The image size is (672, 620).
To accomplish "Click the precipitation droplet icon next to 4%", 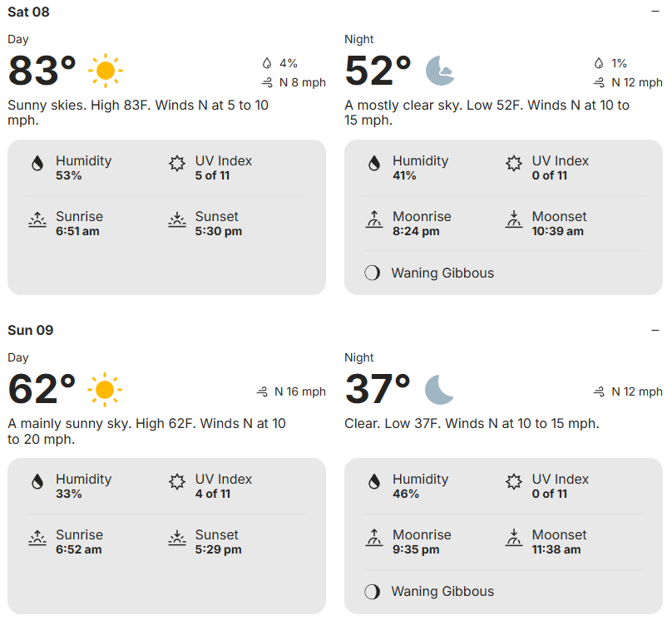I will coord(267,62).
